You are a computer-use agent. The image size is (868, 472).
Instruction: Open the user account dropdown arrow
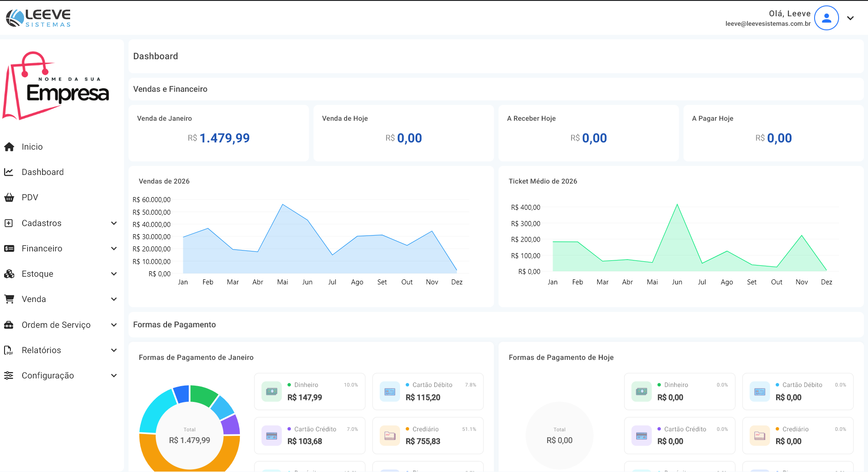point(850,18)
